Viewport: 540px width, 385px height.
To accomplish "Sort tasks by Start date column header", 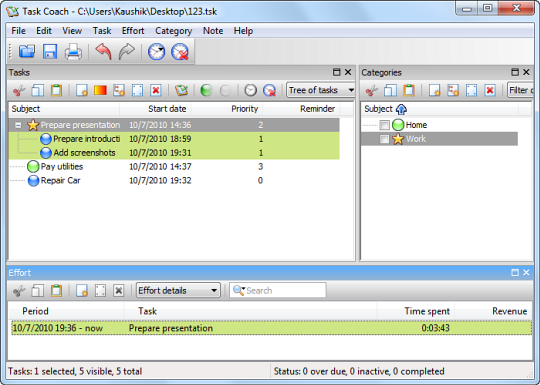I will pos(155,109).
